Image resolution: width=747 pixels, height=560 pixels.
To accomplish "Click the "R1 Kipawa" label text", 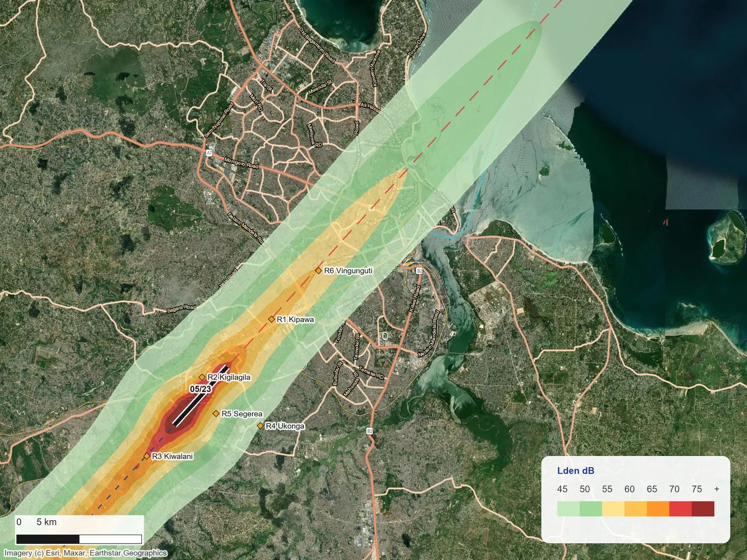I will [295, 319].
